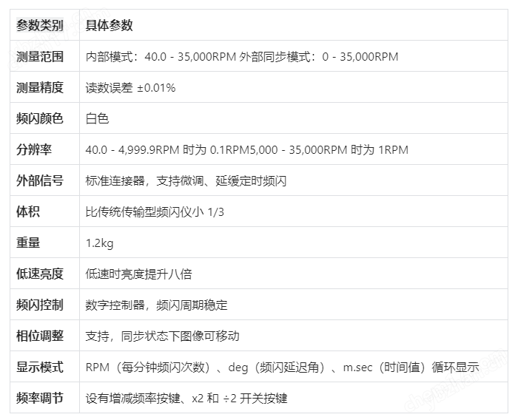Image resolution: width=515 pixels, height=420 pixels.
Task: Click the 低速时亮度提升八倍 text
Action: pyautogui.click(x=138, y=274)
